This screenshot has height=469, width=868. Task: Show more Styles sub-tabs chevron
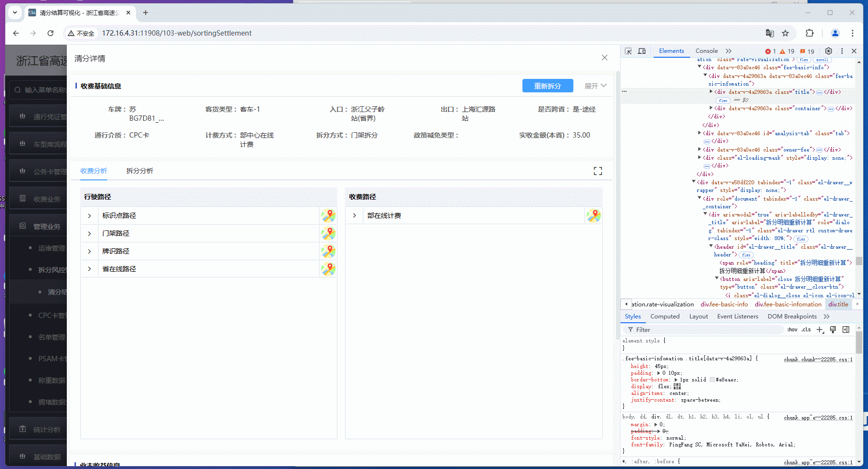[827, 317]
